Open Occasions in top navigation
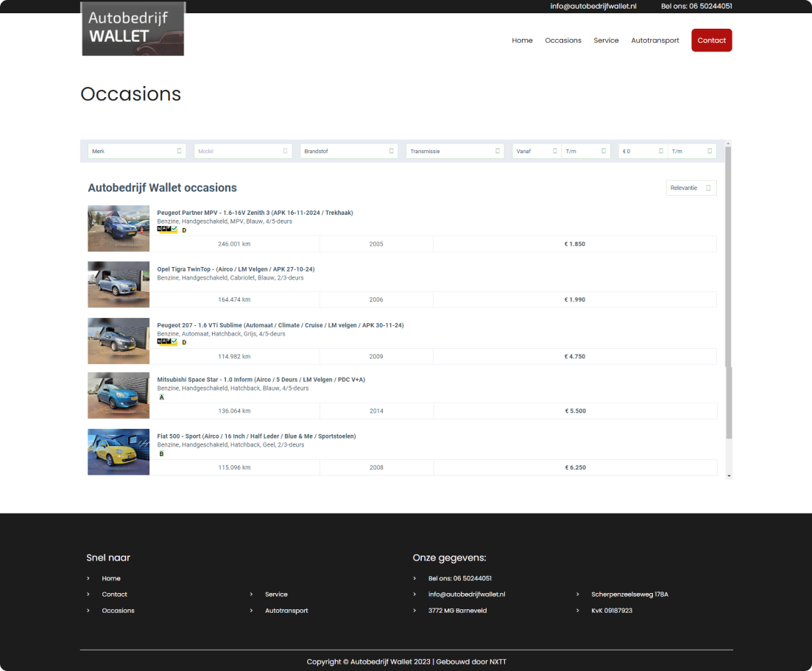This screenshot has height=671, width=812. pyautogui.click(x=563, y=40)
